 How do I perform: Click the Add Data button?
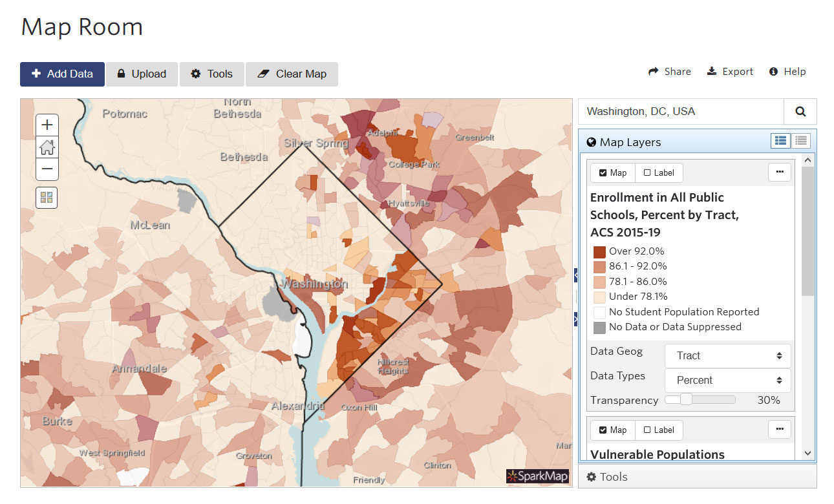(61, 74)
